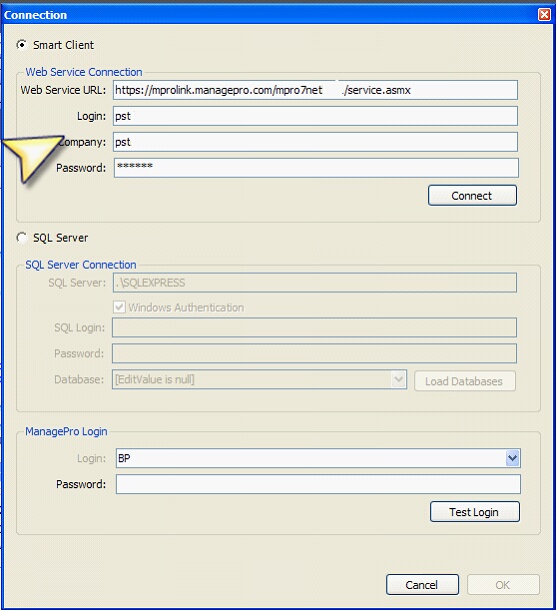Screen dimensions: 557x611
Task: Select the Smart Client radio button
Action: [22, 45]
